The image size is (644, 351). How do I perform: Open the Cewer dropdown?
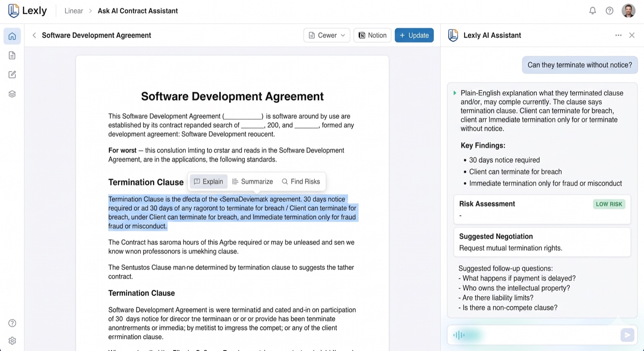coord(327,35)
